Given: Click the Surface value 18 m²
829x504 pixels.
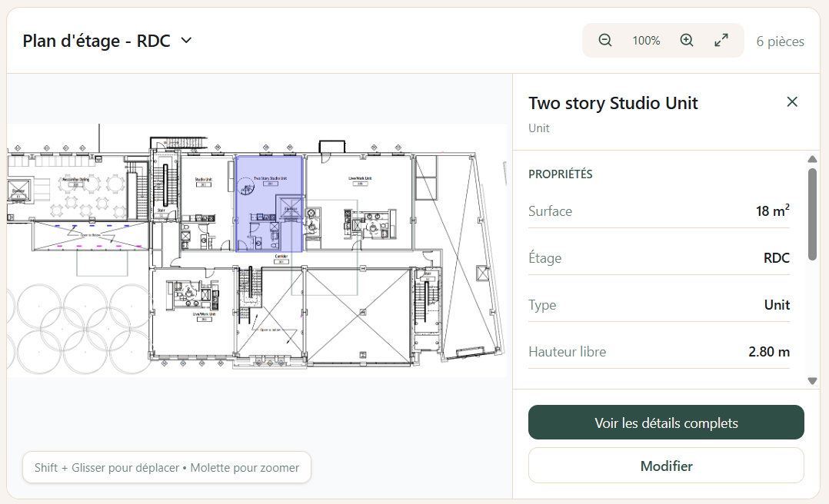Looking at the screenshot, I should pyautogui.click(x=772, y=211).
